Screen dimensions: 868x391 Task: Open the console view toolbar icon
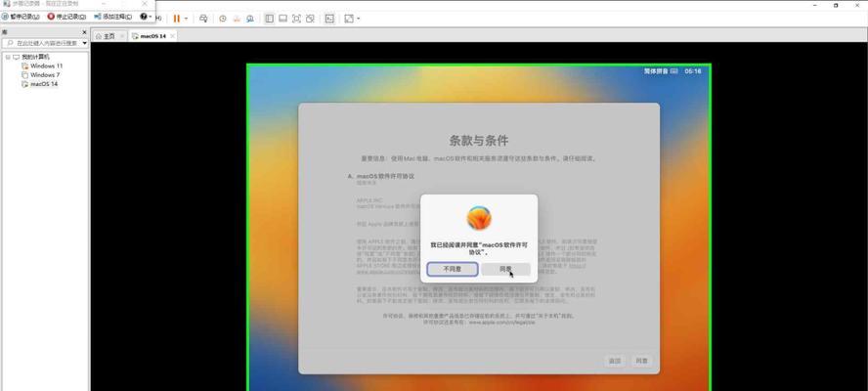[329, 19]
